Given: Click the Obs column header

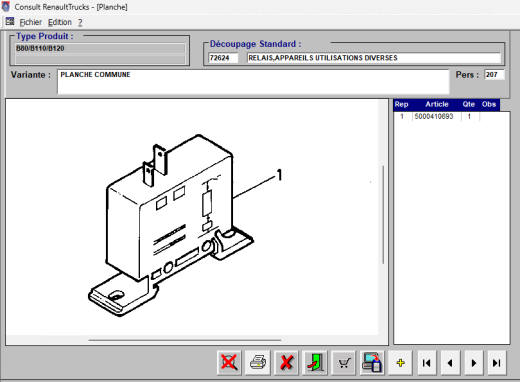Looking at the screenshot, I should point(489,104).
